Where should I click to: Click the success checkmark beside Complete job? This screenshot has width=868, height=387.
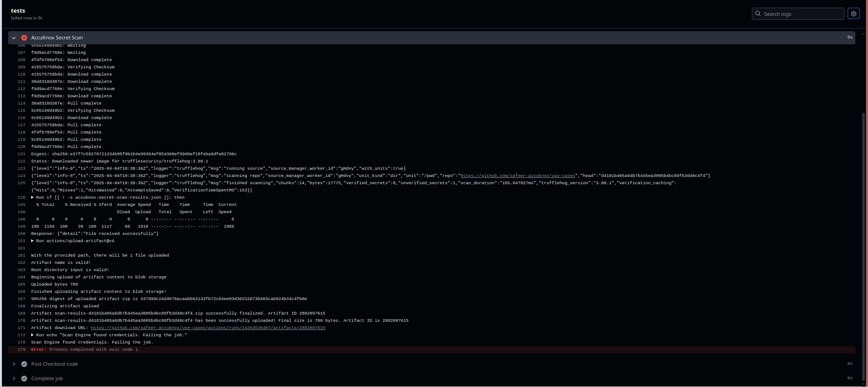pos(24,378)
